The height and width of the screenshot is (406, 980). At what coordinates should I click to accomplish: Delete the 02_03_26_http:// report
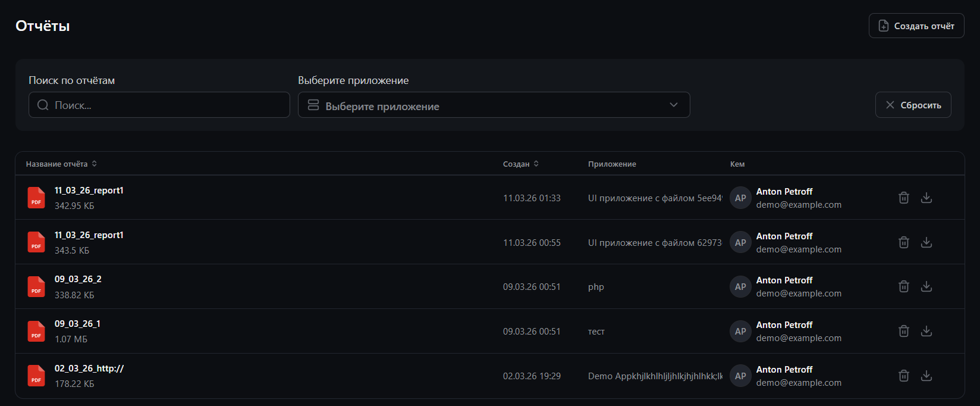click(x=903, y=376)
